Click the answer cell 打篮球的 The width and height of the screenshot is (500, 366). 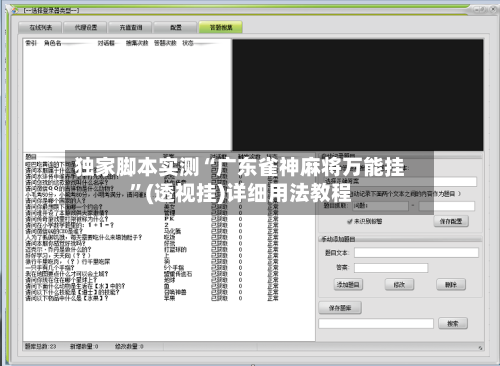click(x=175, y=249)
